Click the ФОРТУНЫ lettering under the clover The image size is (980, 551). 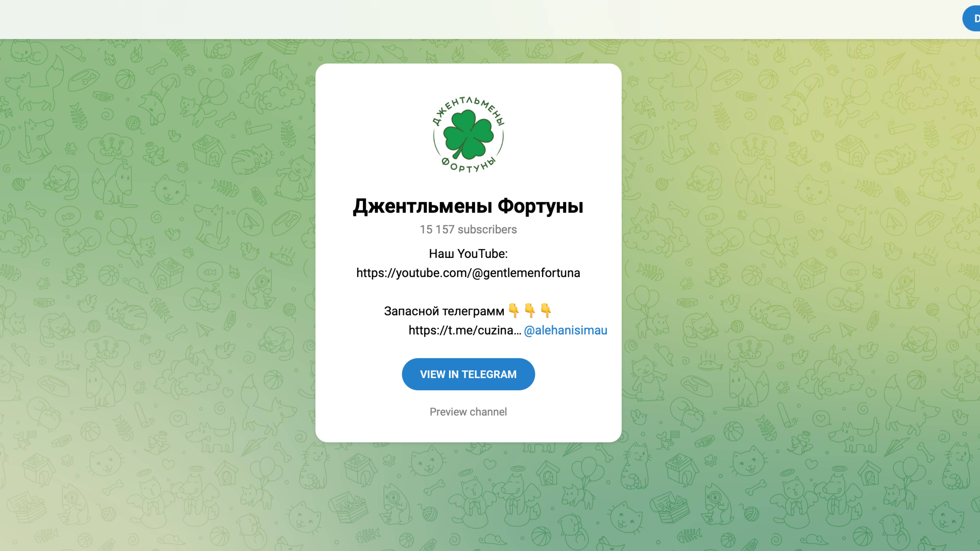[469, 165]
